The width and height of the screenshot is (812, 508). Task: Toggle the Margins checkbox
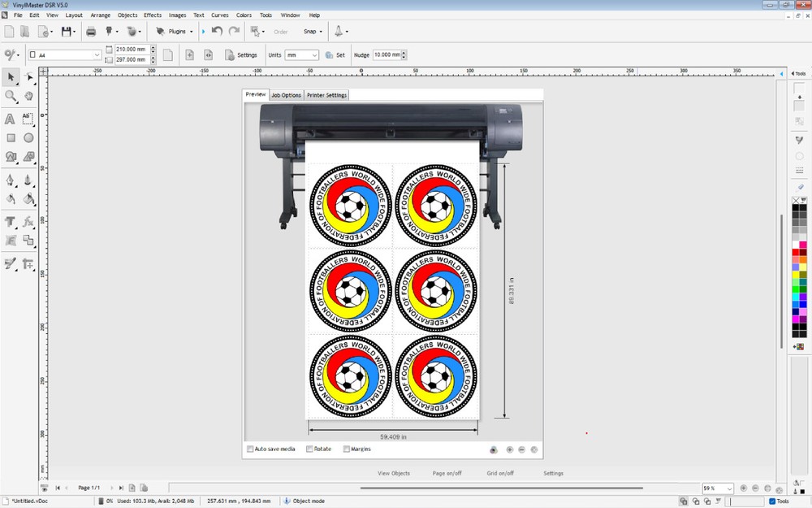click(347, 449)
